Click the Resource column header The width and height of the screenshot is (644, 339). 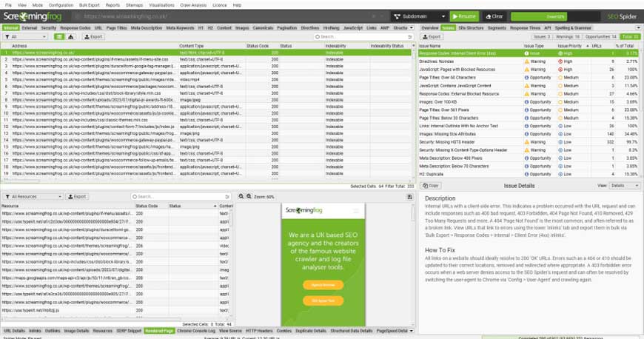[68, 206]
